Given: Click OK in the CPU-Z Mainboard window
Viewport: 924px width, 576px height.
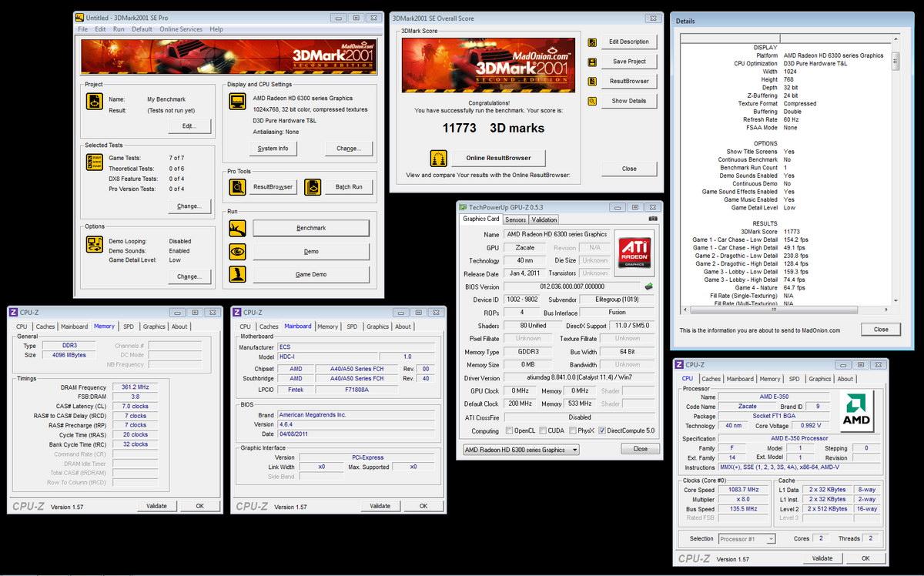Looking at the screenshot, I should 423,506.
